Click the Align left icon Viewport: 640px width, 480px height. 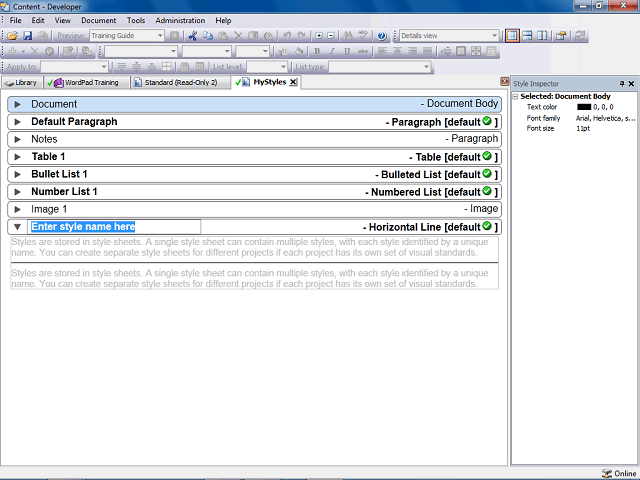(382, 51)
